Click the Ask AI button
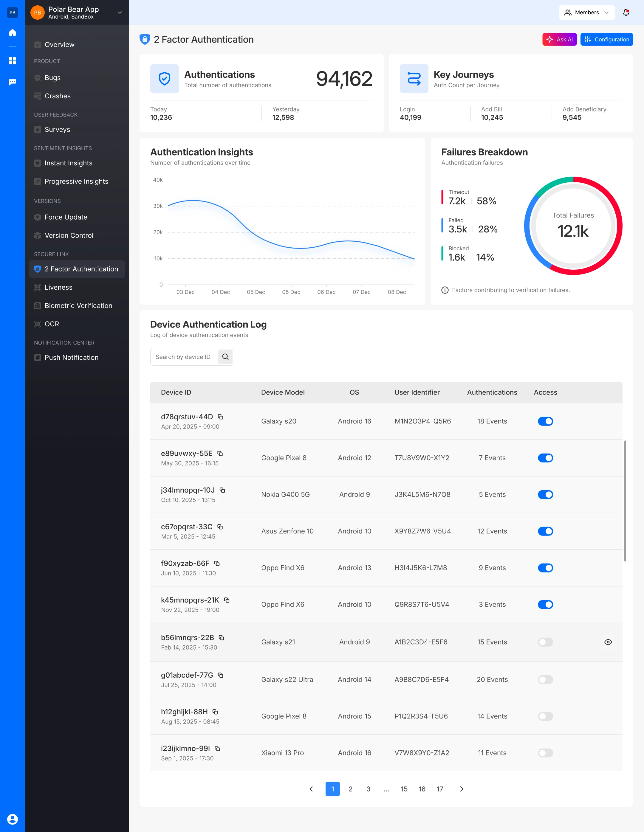The height and width of the screenshot is (832, 644). pyautogui.click(x=559, y=39)
